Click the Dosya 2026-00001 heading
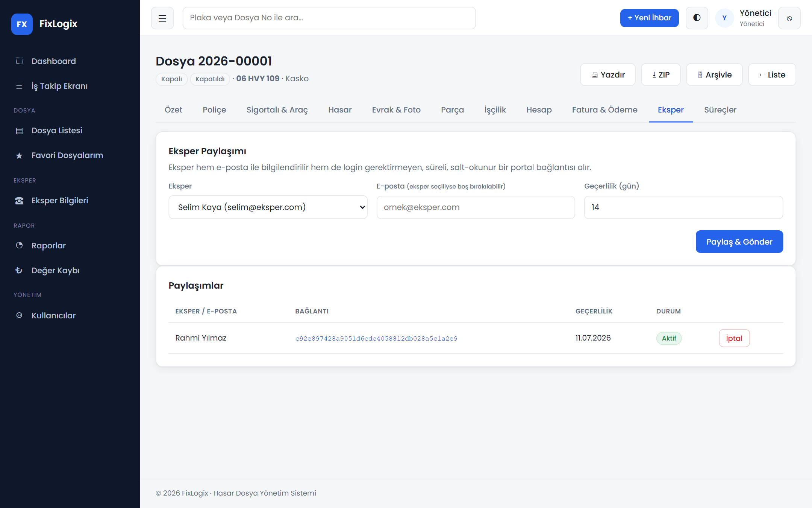 (x=214, y=61)
